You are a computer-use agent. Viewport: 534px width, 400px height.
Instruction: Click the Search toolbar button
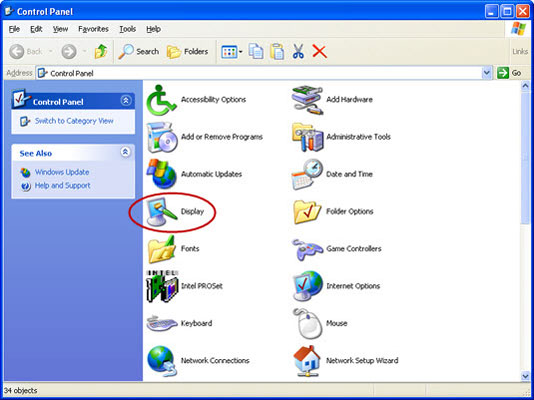(139, 52)
